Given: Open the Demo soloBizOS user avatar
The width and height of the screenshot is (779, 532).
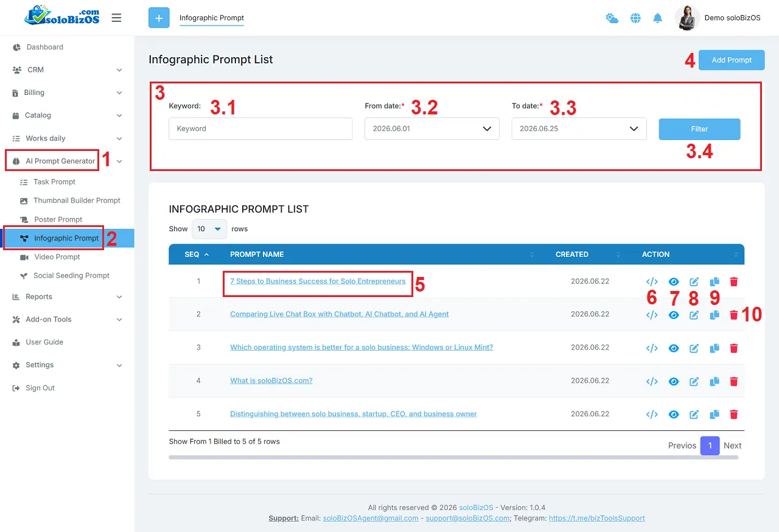Looking at the screenshot, I should [x=688, y=18].
